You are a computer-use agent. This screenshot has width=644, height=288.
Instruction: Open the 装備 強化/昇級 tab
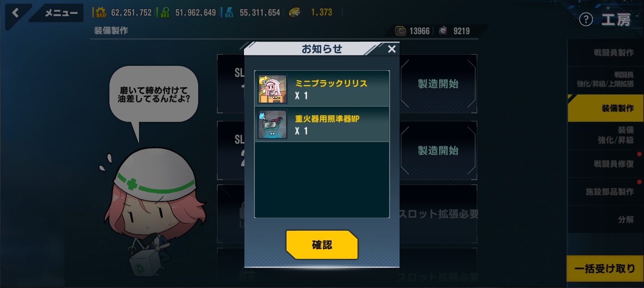605,135
